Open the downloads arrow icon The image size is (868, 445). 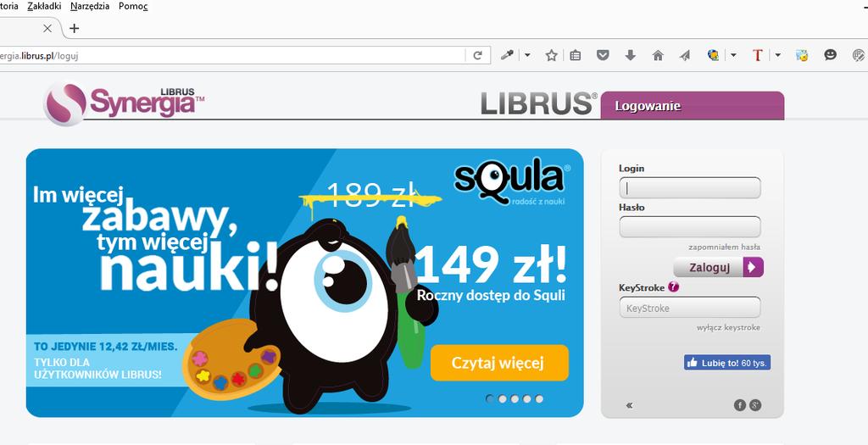(630, 55)
